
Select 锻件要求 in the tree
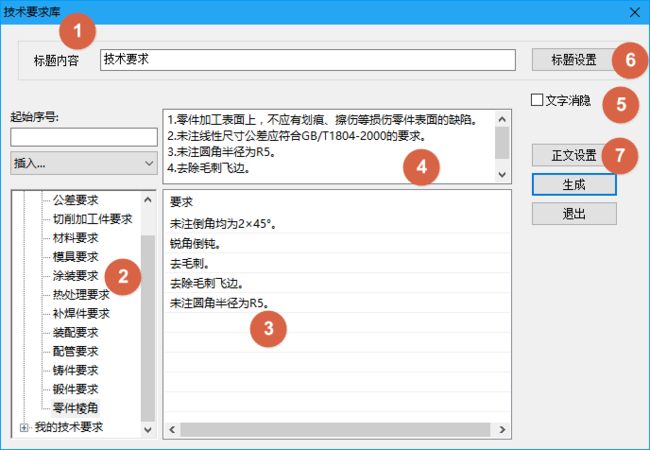tap(75, 389)
